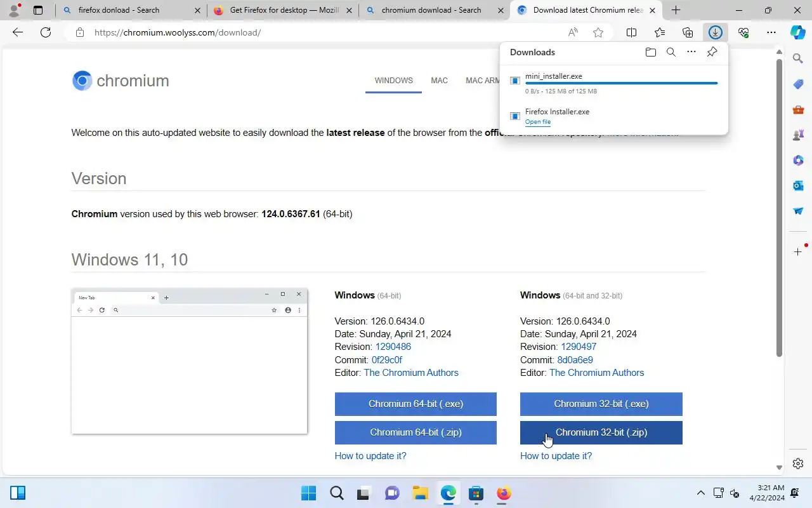Image resolution: width=812 pixels, height=508 pixels.
Task: Click mini_installer.exe download progress bar
Action: 622,83
